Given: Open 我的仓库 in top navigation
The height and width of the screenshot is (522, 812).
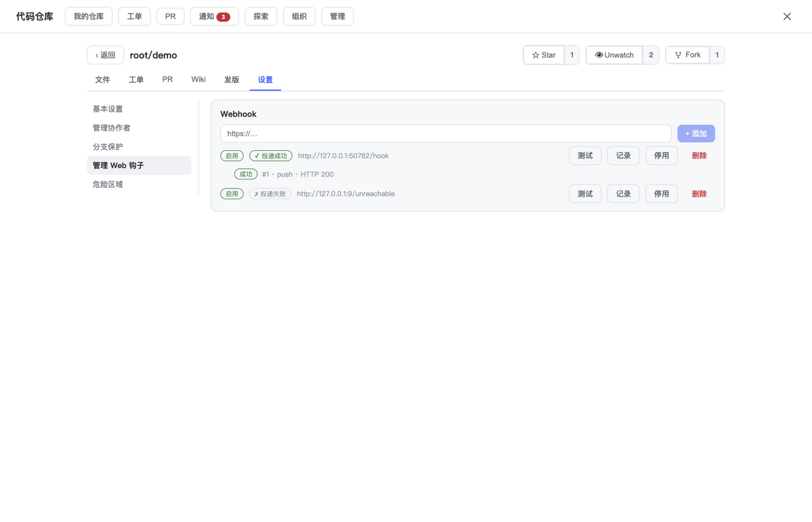Looking at the screenshot, I should pos(89,16).
